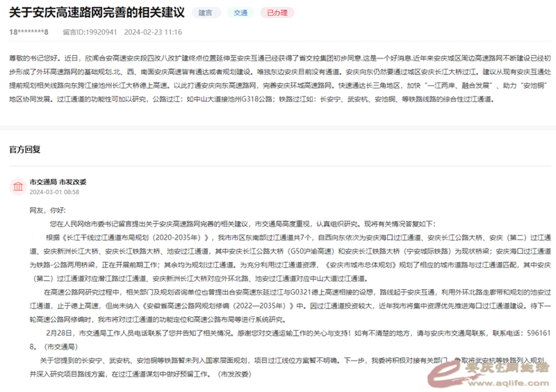Viewport: 556px width, 392px height.
Task: Click the 官方回复 section heading
Action: tap(25, 149)
